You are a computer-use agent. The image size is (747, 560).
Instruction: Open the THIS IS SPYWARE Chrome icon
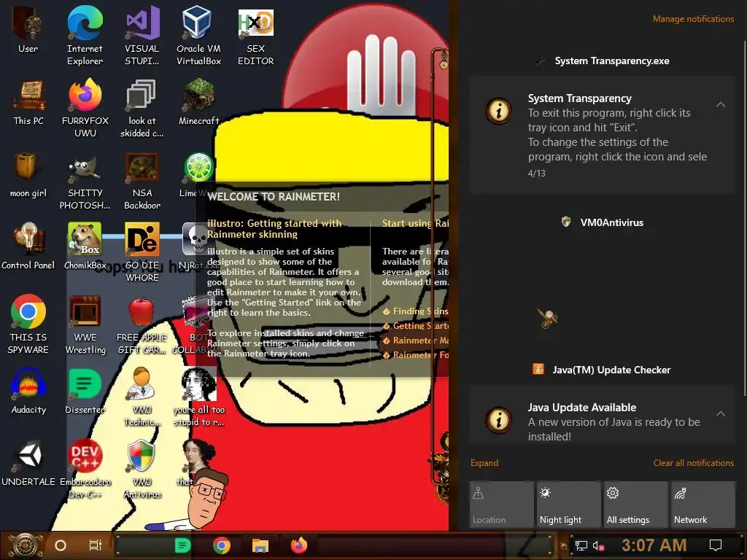[28, 324]
